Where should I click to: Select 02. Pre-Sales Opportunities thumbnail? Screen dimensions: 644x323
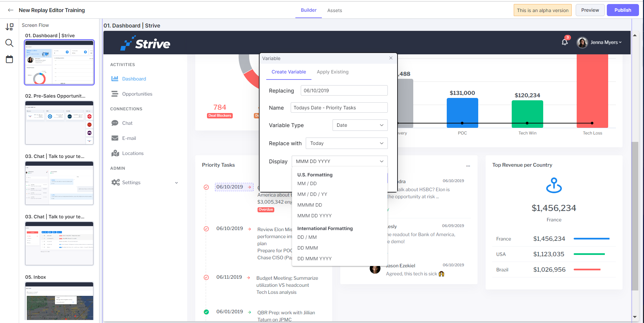coord(59,123)
